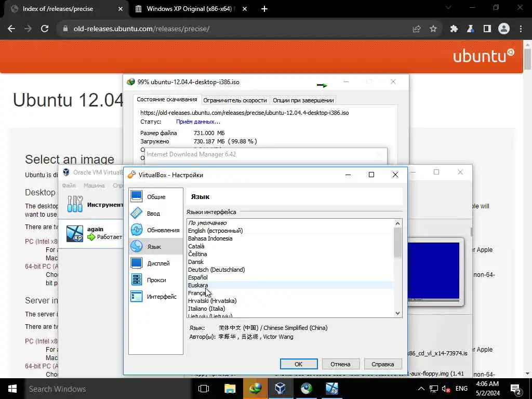This screenshot has width=532, height=399.
Task: Click language list scroll-down arrow
Action: click(397, 313)
